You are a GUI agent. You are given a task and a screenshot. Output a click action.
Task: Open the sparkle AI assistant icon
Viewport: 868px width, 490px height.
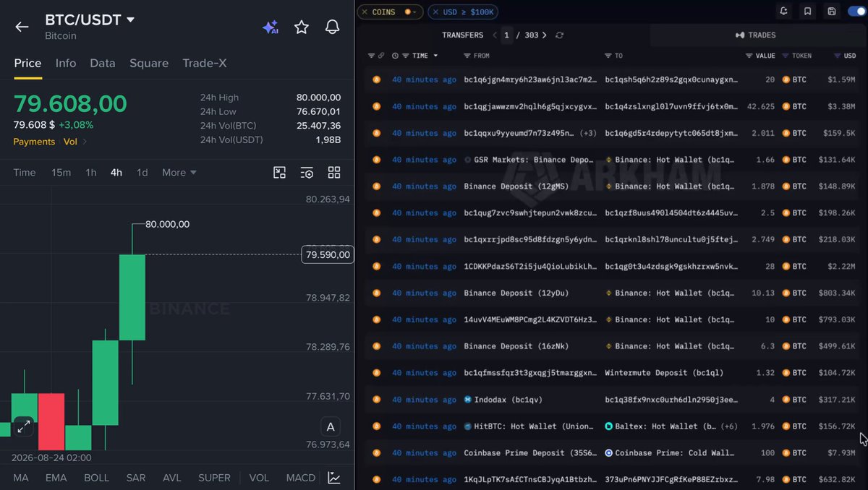[271, 27]
